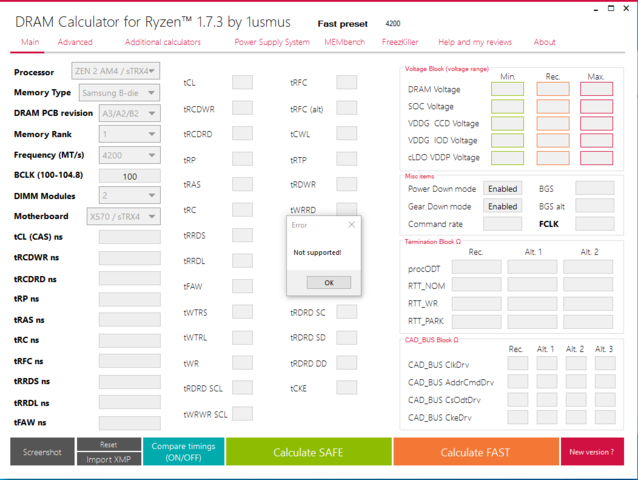Image resolution: width=638 pixels, height=480 pixels.
Task: Click the tRFC ns input field
Action: coord(129,361)
